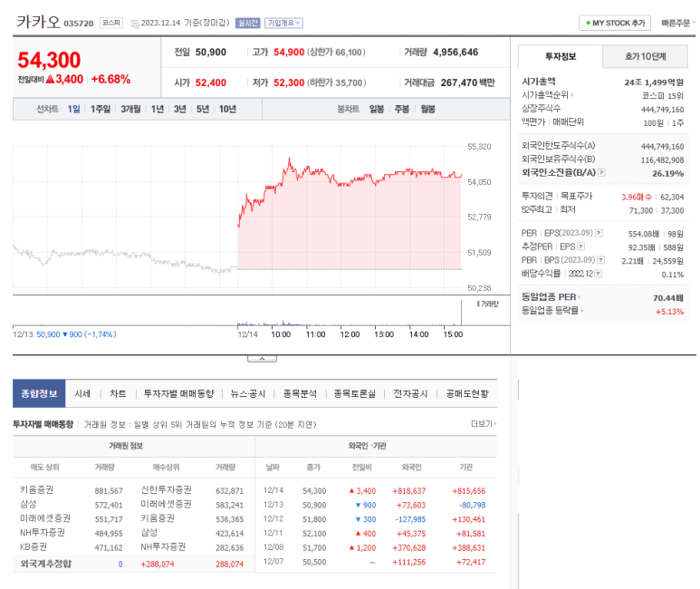Expand the 시가총액순위 arrow link
This screenshot has height=589, width=700.
pyautogui.click(x=572, y=95)
